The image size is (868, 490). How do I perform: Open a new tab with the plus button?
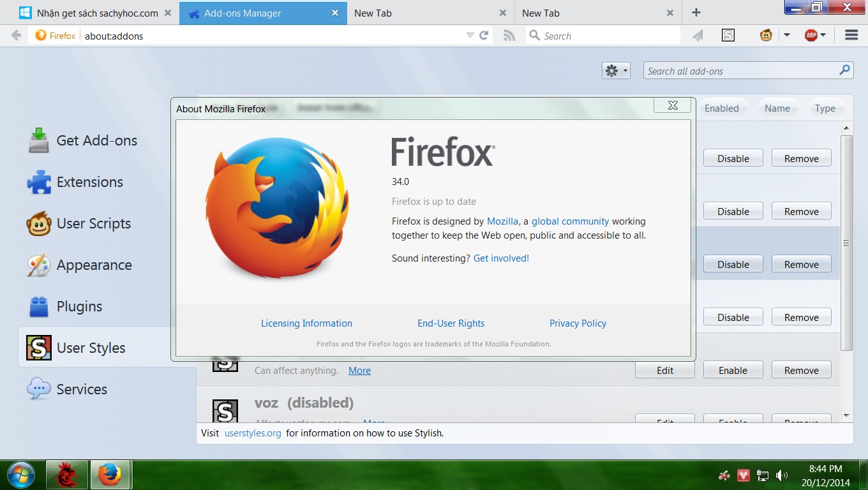tap(696, 13)
